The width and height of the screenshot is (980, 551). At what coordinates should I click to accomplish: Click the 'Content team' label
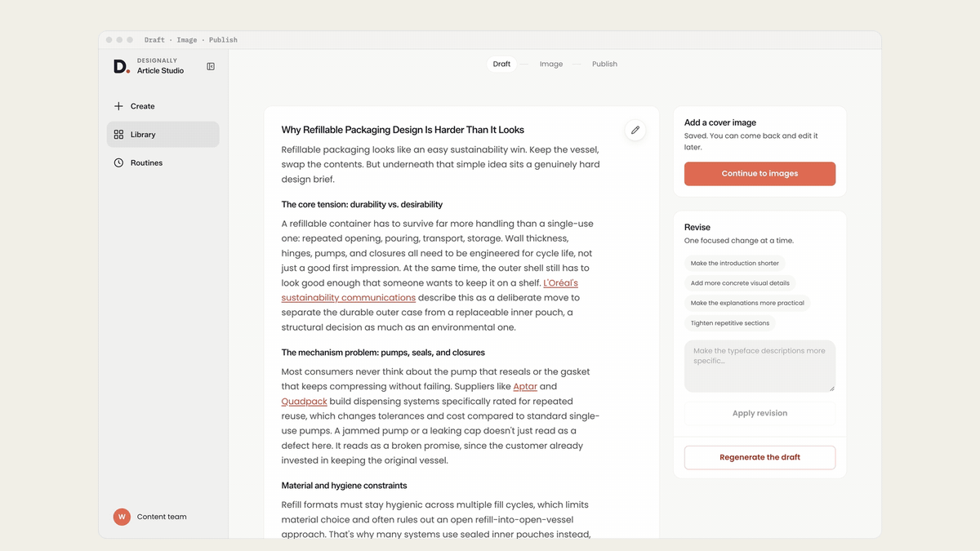click(x=162, y=517)
